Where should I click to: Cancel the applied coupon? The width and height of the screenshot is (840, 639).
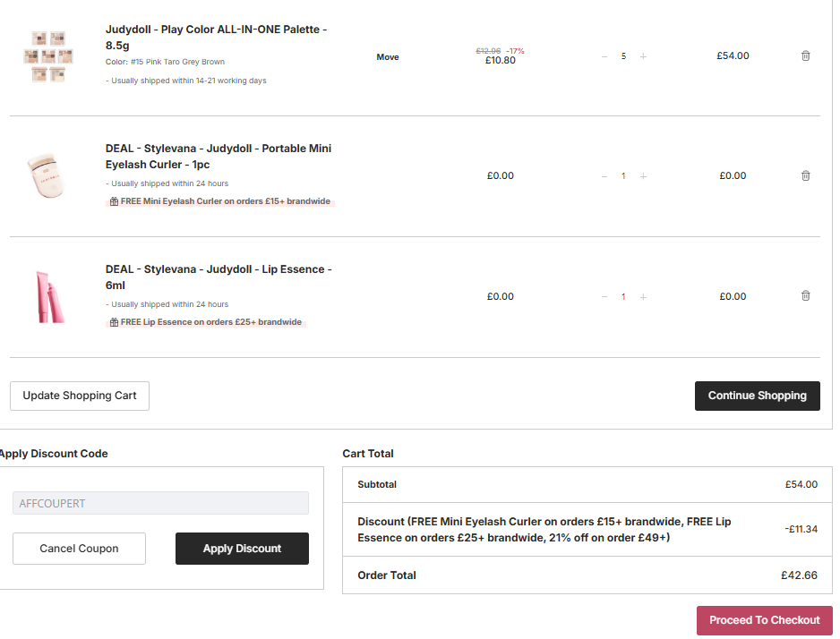coord(79,549)
